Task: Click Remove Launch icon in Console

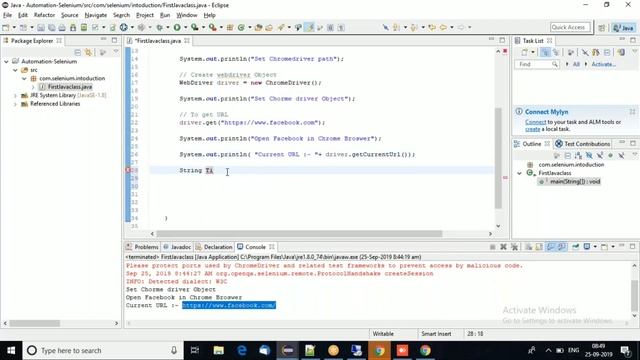Action: [x=503, y=247]
